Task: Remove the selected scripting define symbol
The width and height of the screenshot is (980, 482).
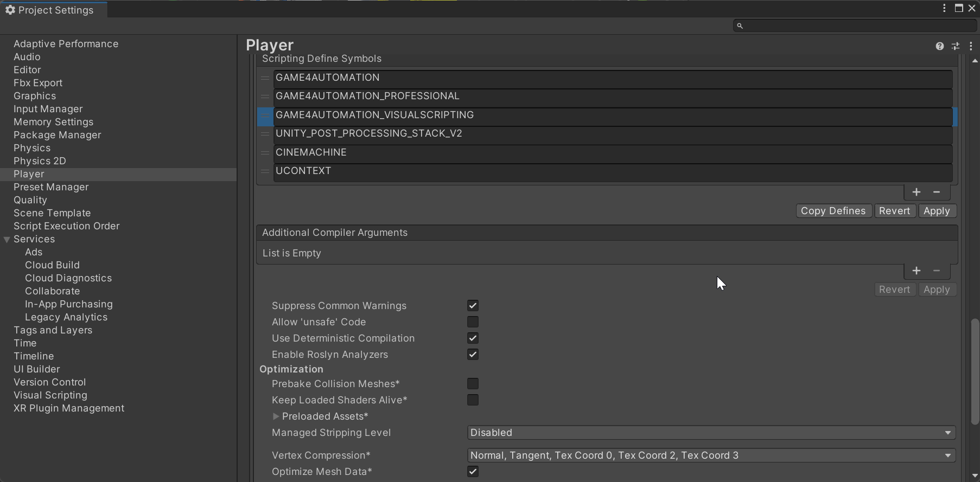Action: pos(937,192)
